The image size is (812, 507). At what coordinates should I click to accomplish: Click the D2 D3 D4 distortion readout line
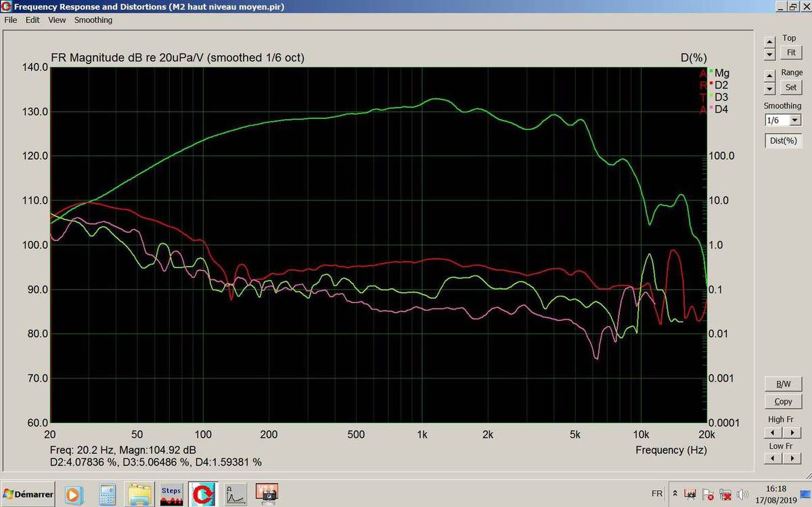(156, 462)
